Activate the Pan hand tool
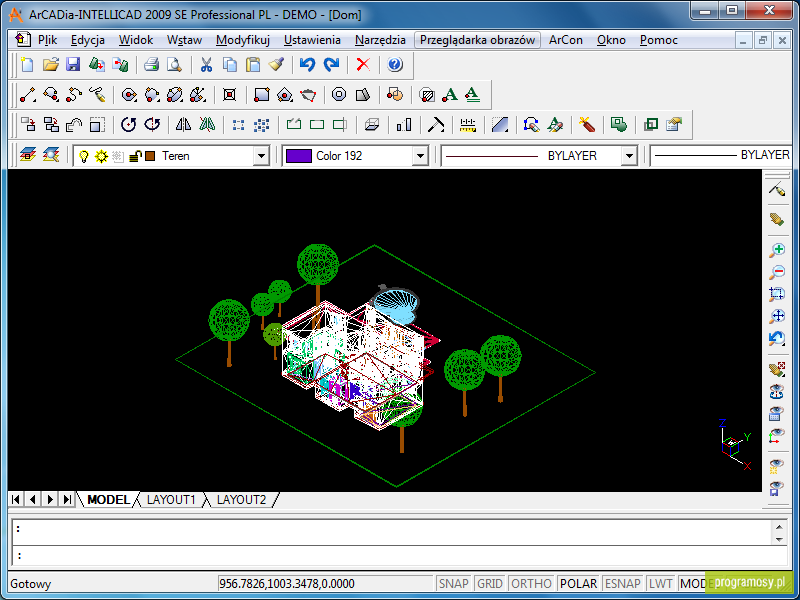This screenshot has width=800, height=600. click(777, 219)
